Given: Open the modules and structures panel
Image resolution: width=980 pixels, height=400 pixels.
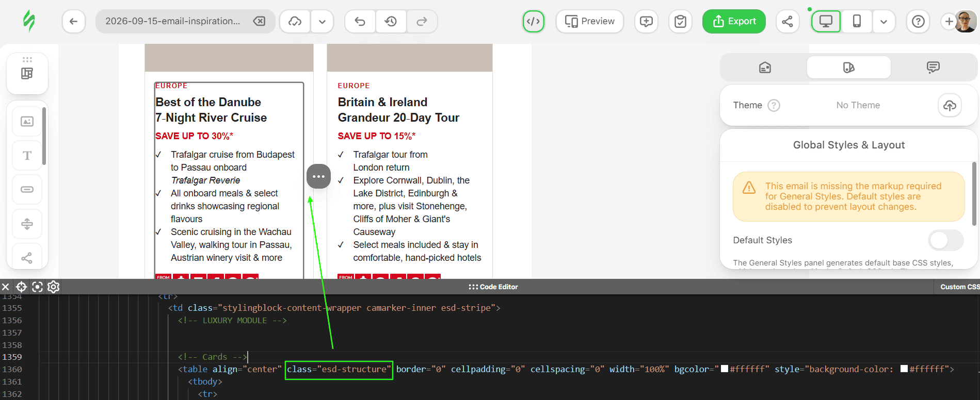Looking at the screenshot, I should pyautogui.click(x=27, y=73).
